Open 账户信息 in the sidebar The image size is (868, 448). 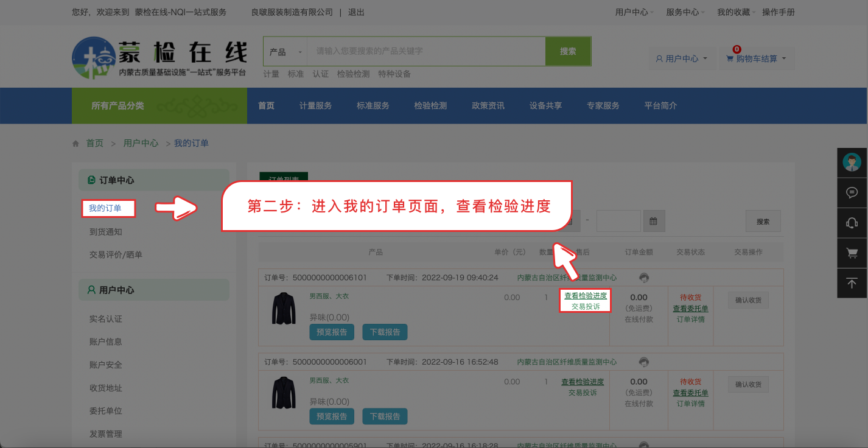(106, 341)
